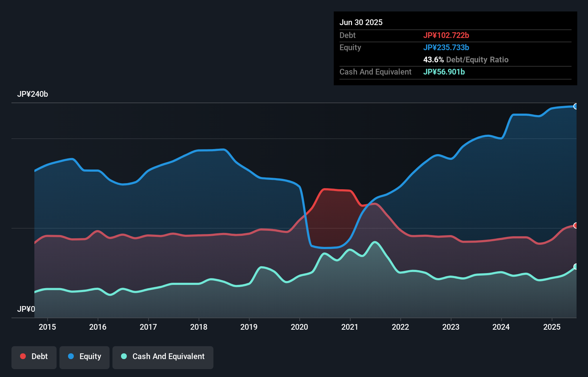Expand the Cash And Equivalent tooltip row
588x377 pixels.
click(x=375, y=72)
